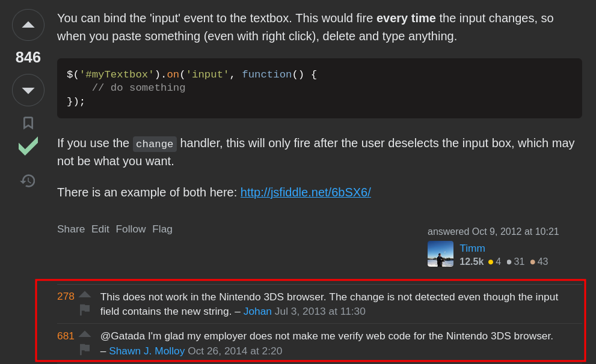The image size is (596, 364).
Task: Flag Johan's Nintendo 3DS comment
Action: 85,310
